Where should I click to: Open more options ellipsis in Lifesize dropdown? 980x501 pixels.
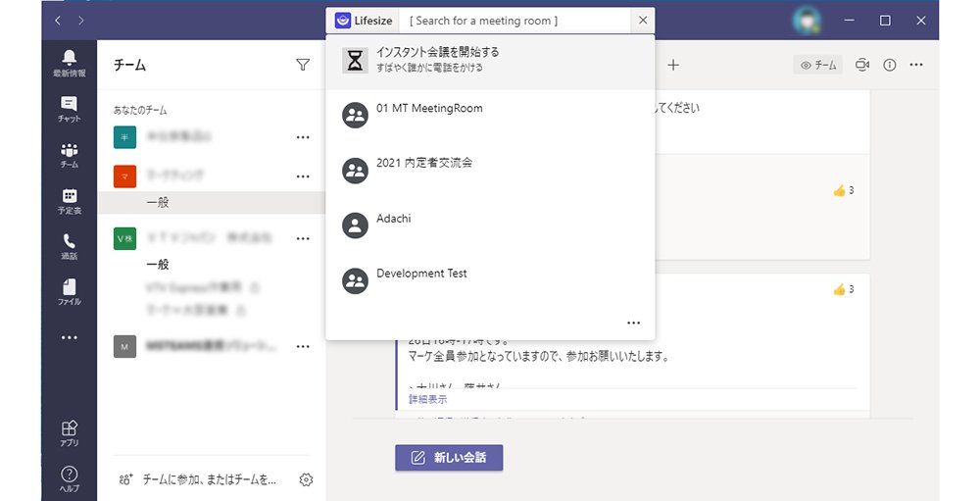click(633, 323)
